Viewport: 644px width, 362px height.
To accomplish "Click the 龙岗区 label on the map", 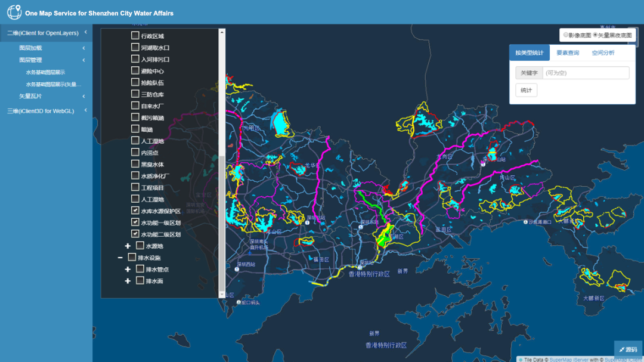I will 444,157.
